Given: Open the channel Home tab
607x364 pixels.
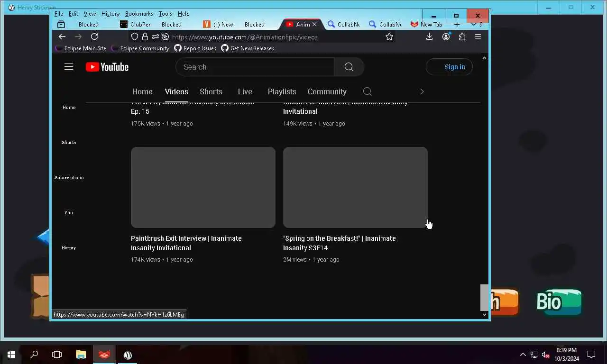Looking at the screenshot, I should (142, 91).
